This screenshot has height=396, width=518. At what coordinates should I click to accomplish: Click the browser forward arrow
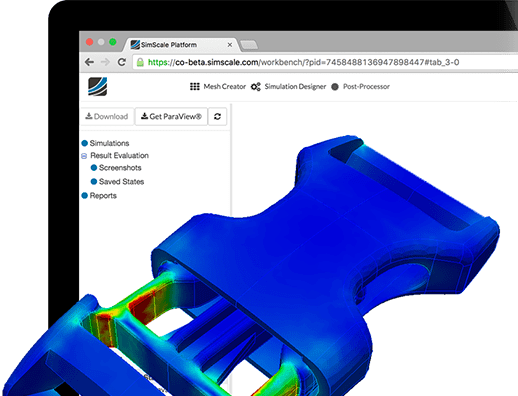pos(105,62)
